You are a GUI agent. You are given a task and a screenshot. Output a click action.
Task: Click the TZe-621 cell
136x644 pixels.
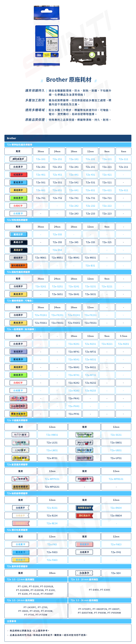[107, 190]
